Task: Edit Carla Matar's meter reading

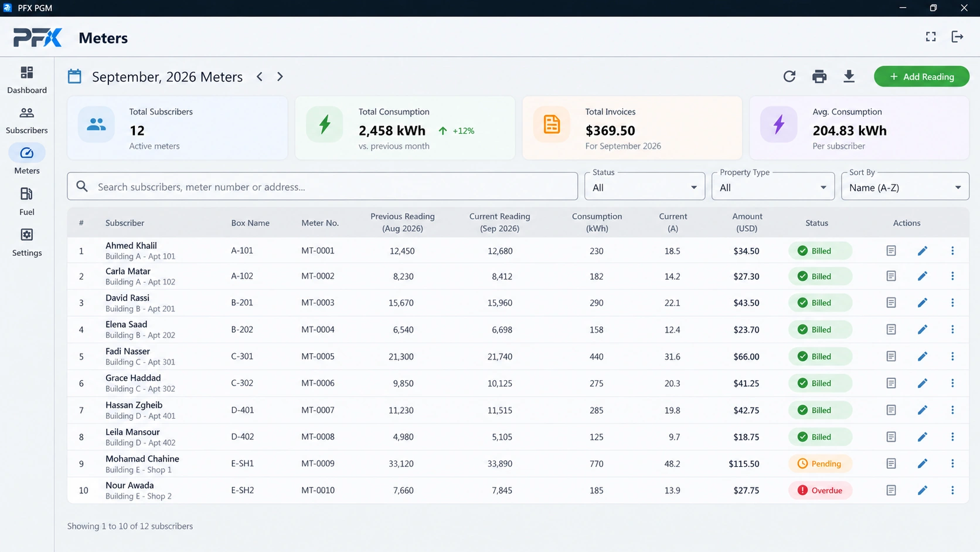Action: (x=923, y=276)
